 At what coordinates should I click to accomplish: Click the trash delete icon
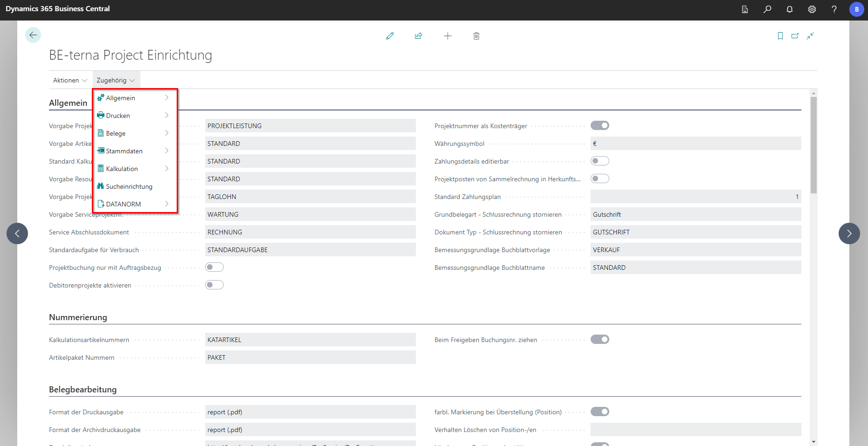pos(476,36)
